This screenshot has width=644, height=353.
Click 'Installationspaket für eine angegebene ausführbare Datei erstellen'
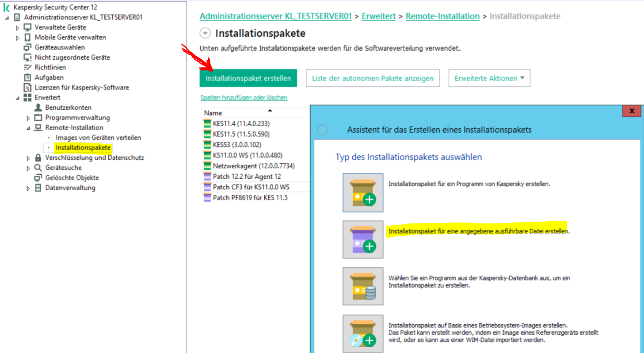click(479, 231)
